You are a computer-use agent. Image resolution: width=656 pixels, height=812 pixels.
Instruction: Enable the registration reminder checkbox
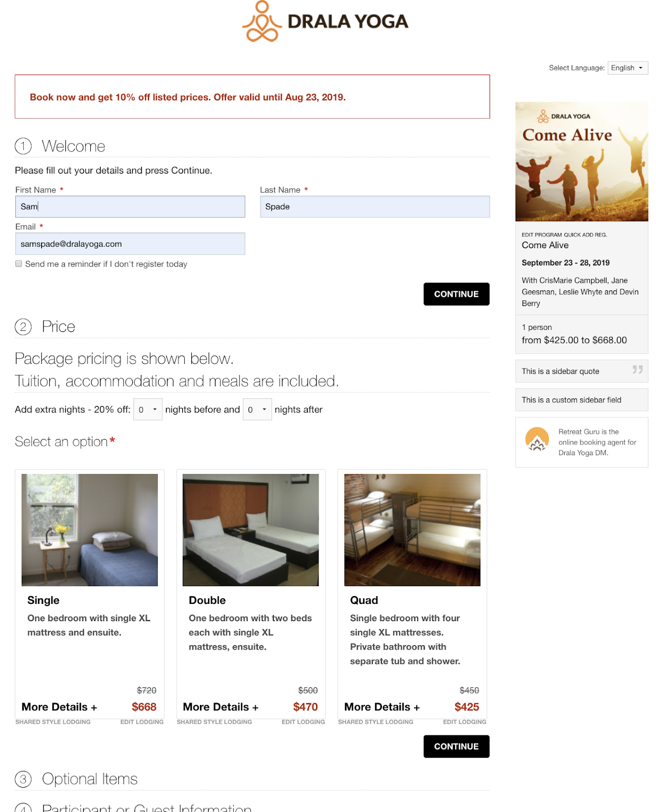pos(19,263)
